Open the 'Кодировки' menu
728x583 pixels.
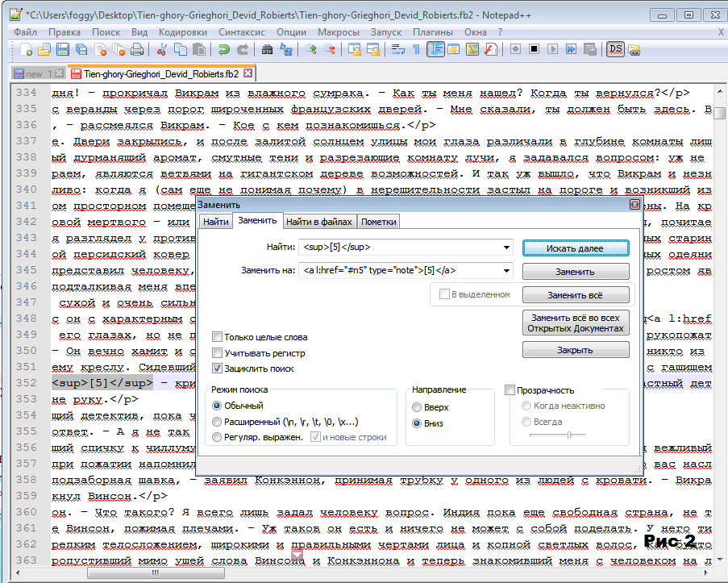(x=182, y=31)
